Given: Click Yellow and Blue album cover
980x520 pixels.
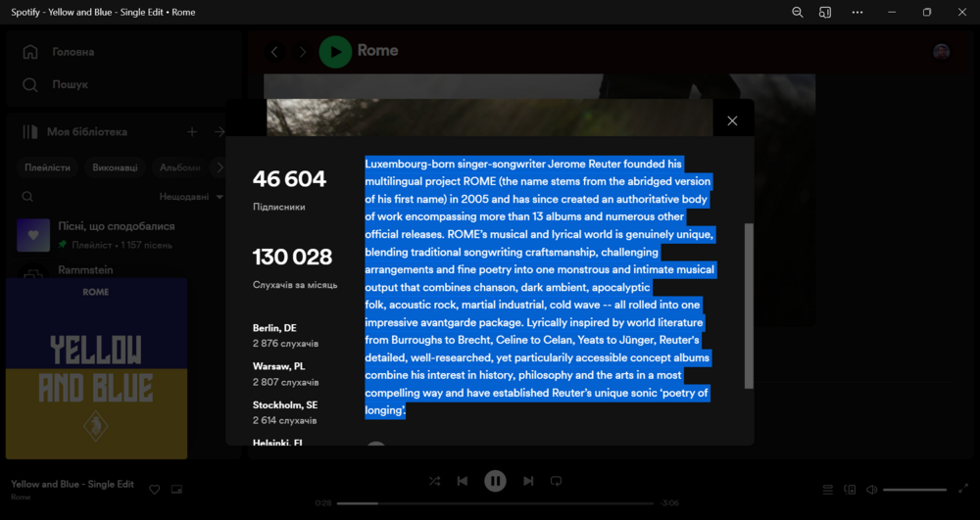Looking at the screenshot, I should pos(96,368).
